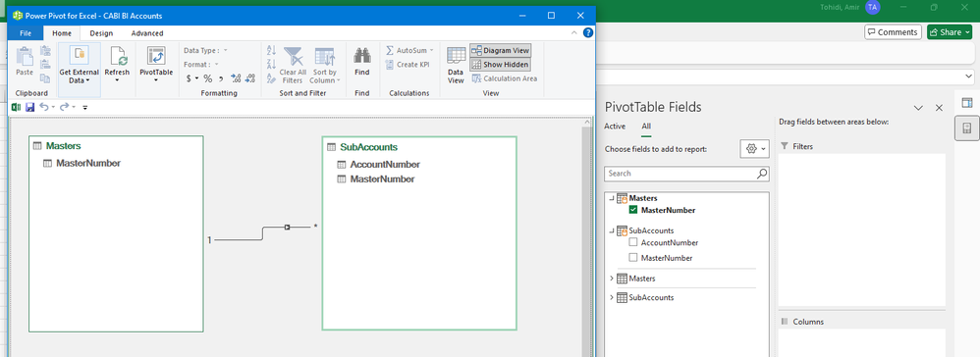Screen dimensions: 980x357
Task: Sort Z to A descending icon
Action: (x=271, y=65)
